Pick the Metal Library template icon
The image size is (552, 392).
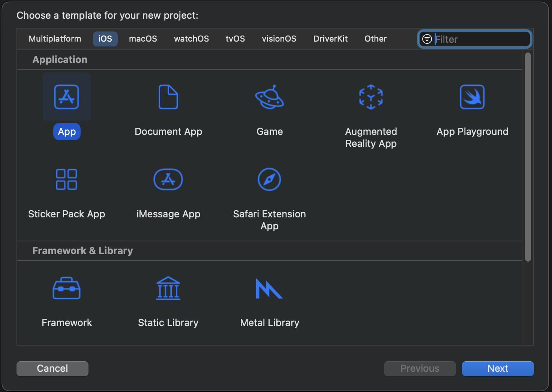click(x=269, y=288)
